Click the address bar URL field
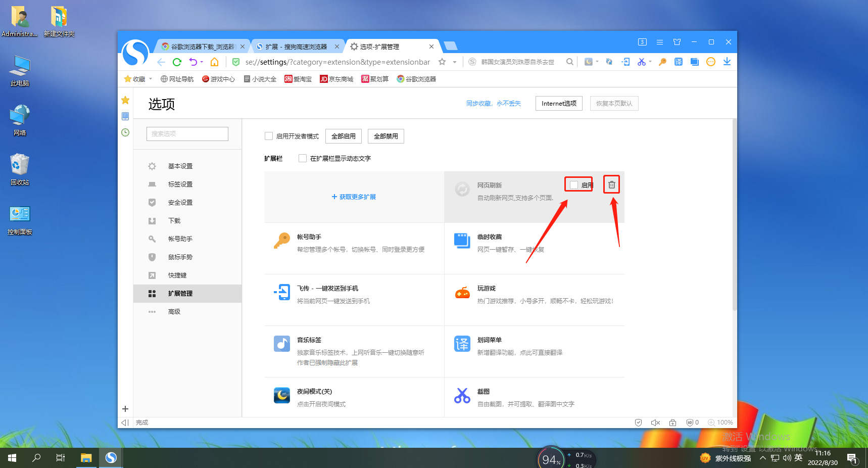Viewport: 868px width, 468px height. 337,62
